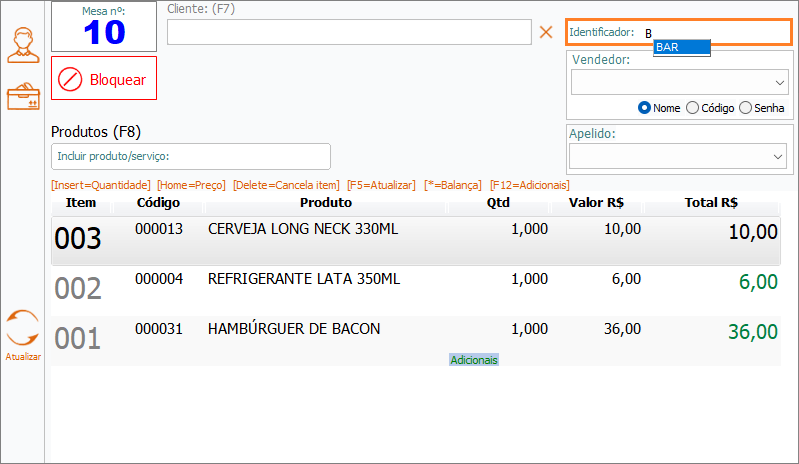The height and width of the screenshot is (464, 799).
Task: Switch to the Senha radio option
Action: point(746,108)
